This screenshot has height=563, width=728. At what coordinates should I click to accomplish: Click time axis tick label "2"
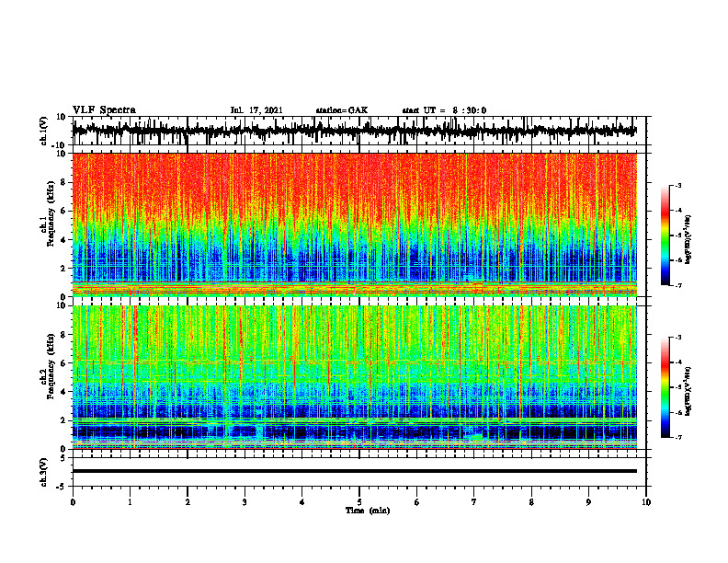[x=188, y=502]
